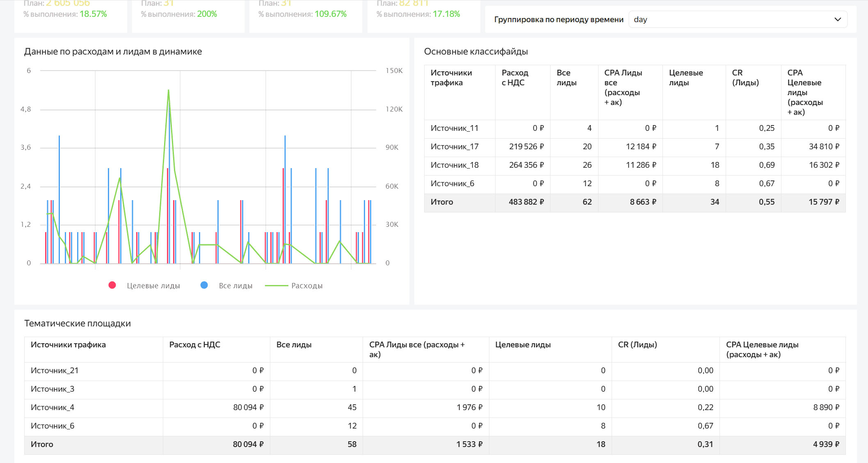The height and width of the screenshot is (463, 868).
Task: Sort by 'Расход с НДС' in classifieds table
Action: pyautogui.click(x=514, y=78)
